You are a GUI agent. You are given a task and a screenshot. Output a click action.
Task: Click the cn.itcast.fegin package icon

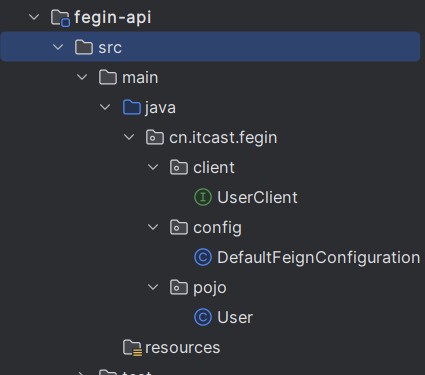coord(155,137)
